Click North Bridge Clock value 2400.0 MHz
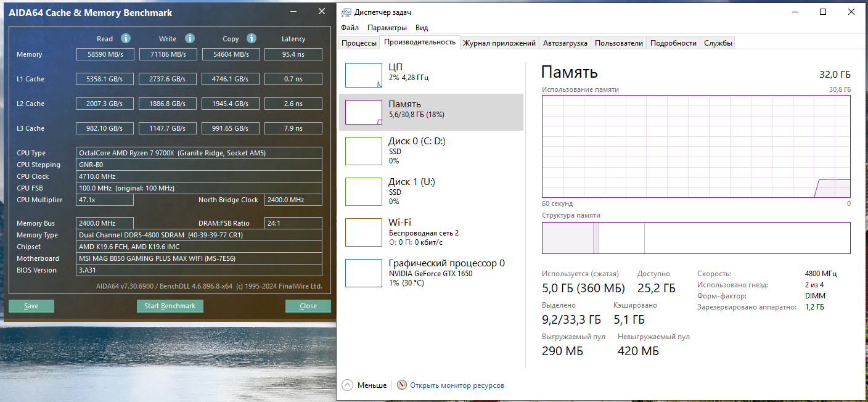Viewport: 868px width, 402px height. click(293, 200)
